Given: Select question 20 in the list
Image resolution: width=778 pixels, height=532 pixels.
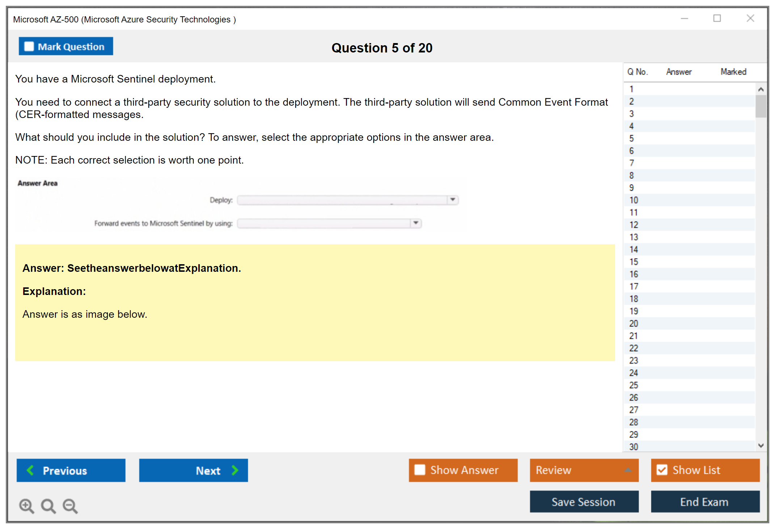Looking at the screenshot, I should [x=634, y=324].
